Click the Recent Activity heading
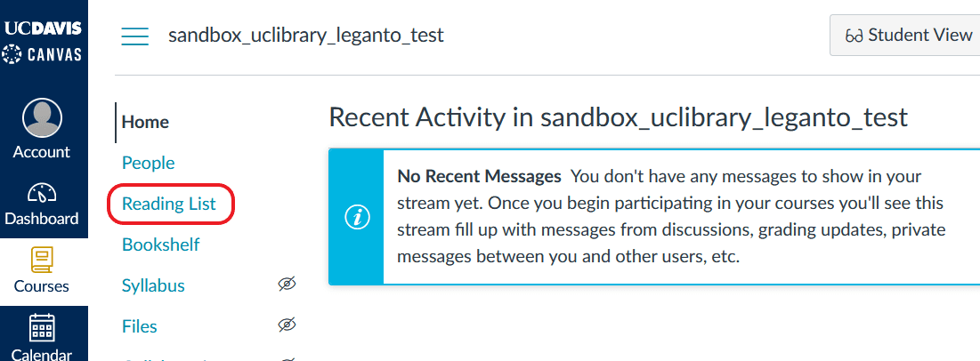 click(x=618, y=117)
